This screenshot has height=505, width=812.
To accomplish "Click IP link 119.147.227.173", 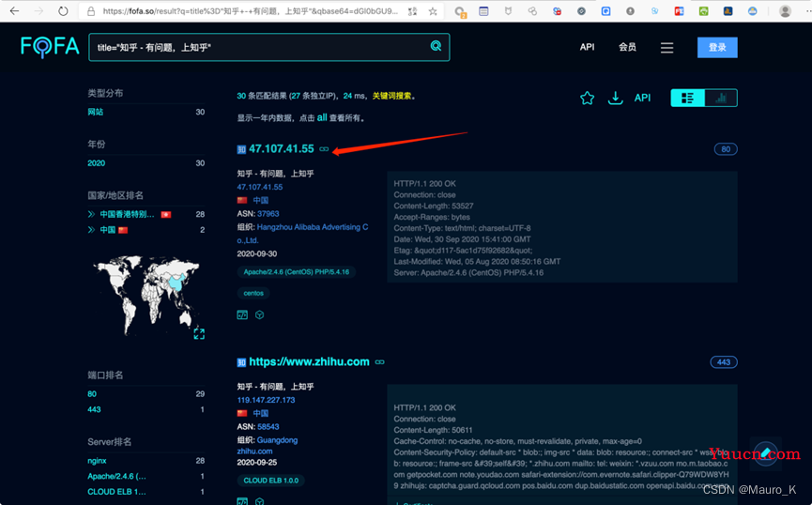I will pyautogui.click(x=267, y=400).
